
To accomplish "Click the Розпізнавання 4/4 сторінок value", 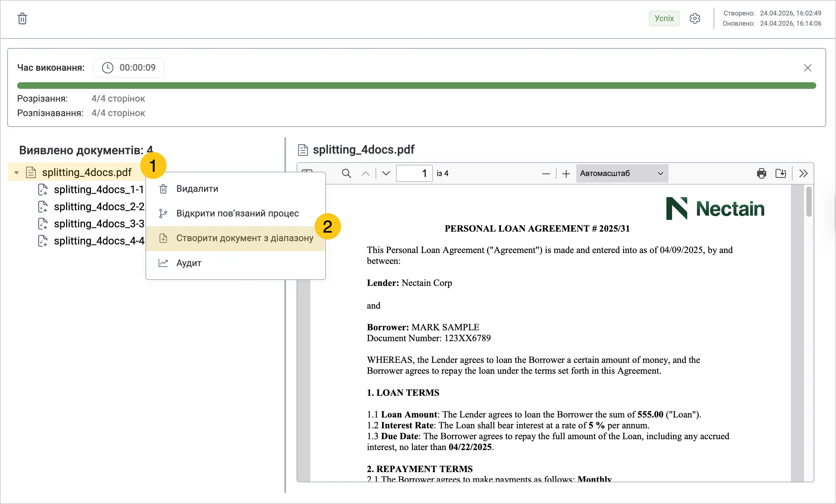I will (x=118, y=113).
